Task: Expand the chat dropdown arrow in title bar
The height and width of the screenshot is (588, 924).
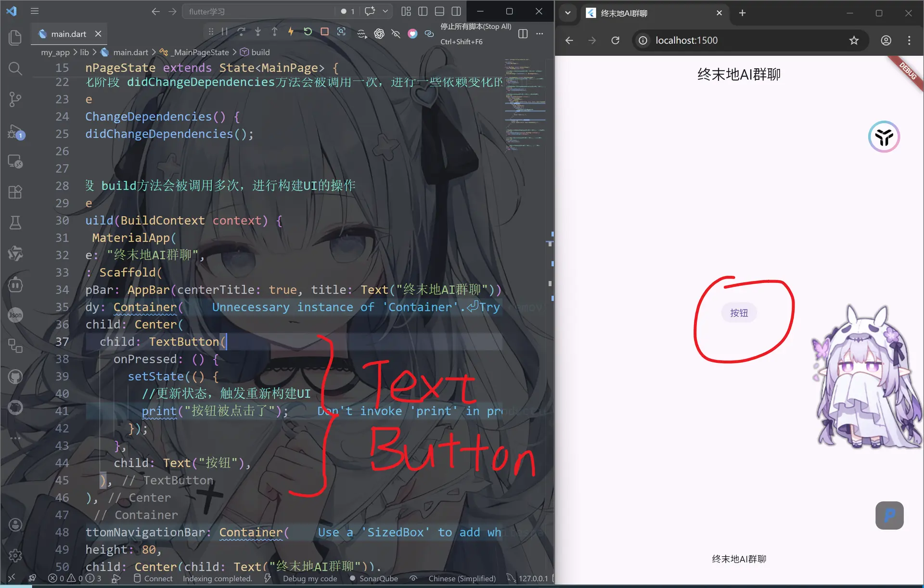Action: click(385, 11)
